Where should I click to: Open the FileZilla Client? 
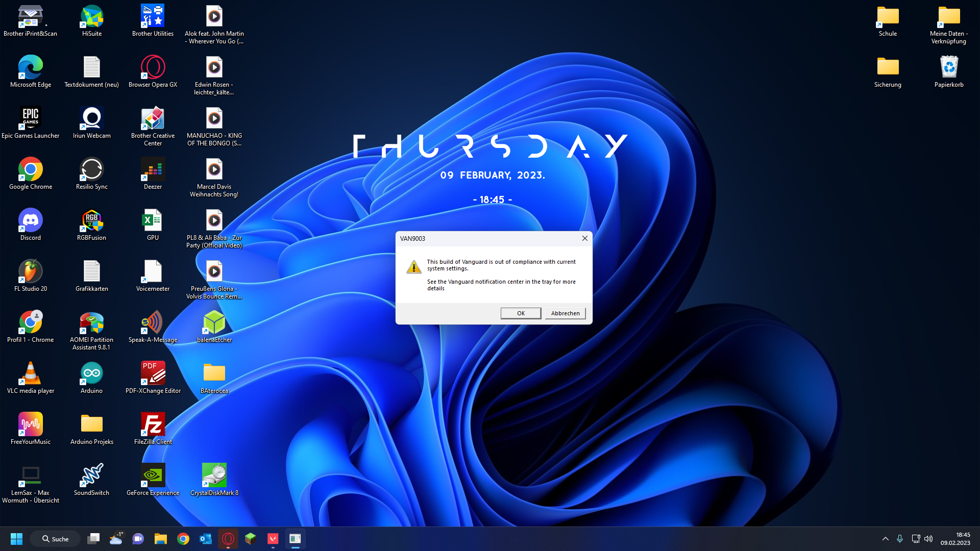click(x=153, y=425)
